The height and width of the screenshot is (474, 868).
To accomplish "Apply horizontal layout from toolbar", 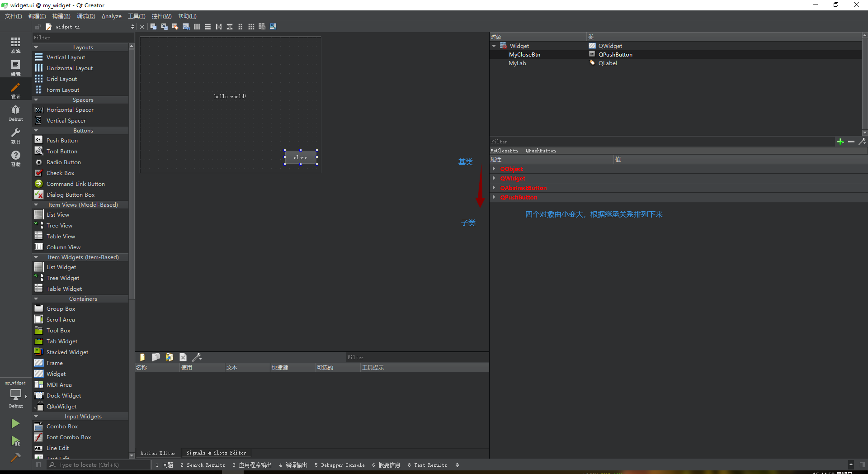I will coord(197,27).
